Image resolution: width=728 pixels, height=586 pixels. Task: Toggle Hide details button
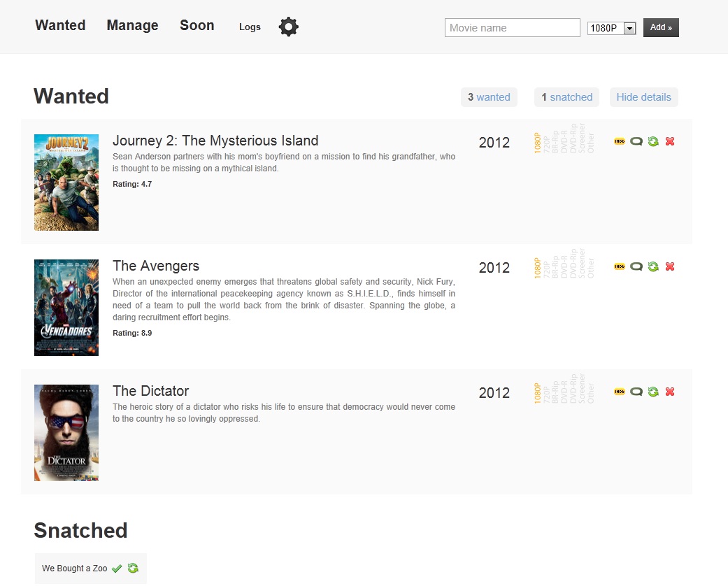(643, 97)
